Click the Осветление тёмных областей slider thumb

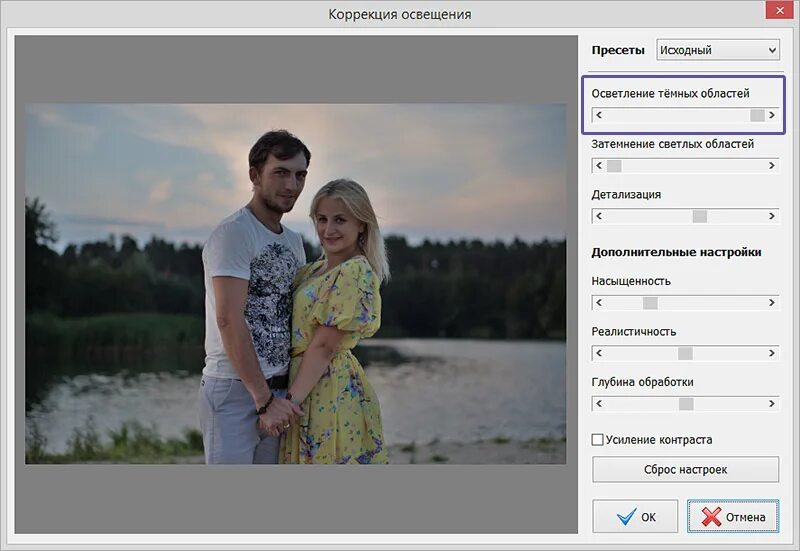click(x=757, y=115)
